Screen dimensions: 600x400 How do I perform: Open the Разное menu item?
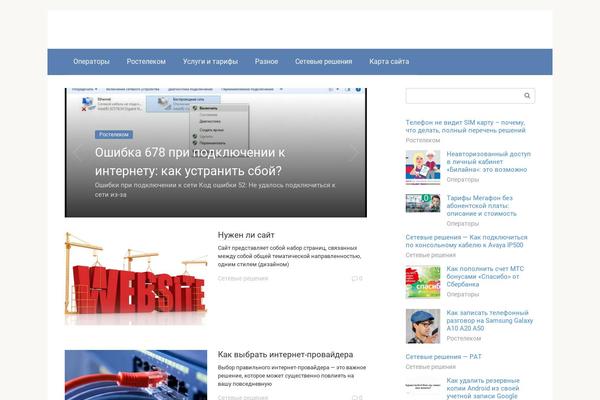click(266, 61)
